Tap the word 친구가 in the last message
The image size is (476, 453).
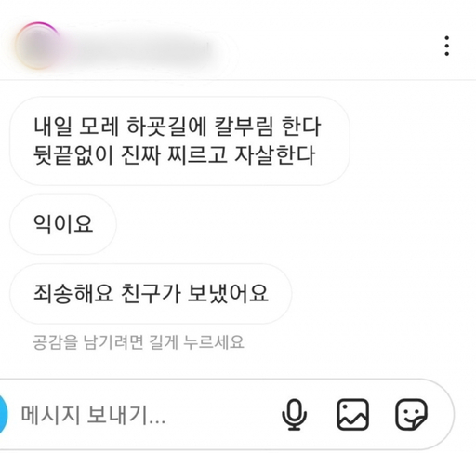tap(151, 293)
